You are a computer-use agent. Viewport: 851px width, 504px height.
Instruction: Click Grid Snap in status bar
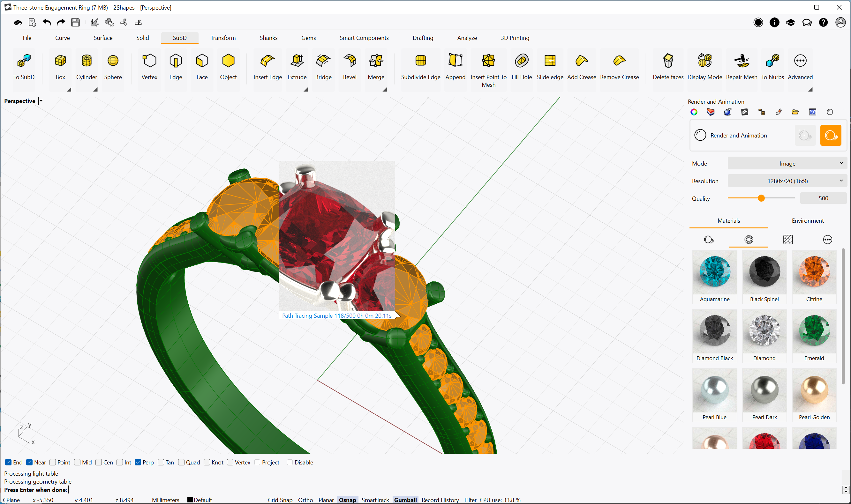pos(280,500)
